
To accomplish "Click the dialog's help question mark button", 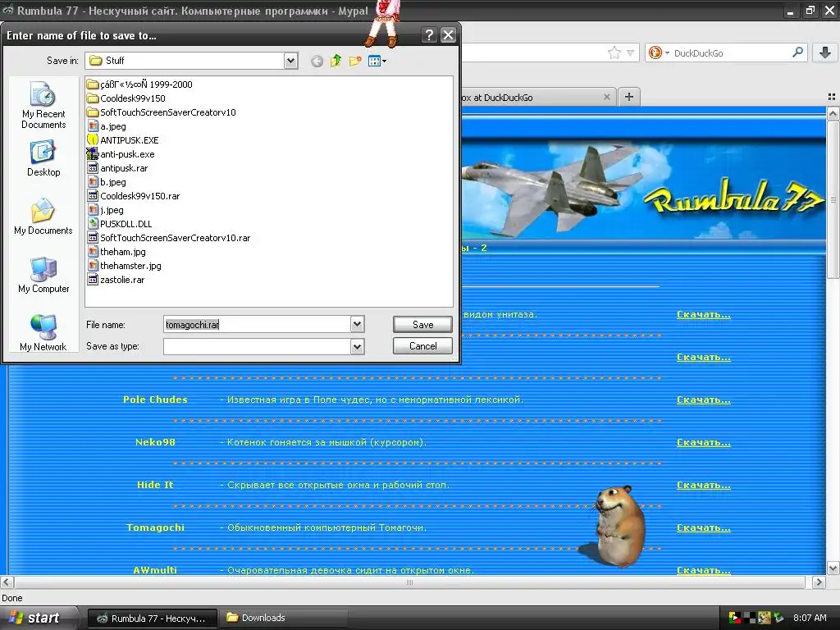I will click(x=429, y=35).
